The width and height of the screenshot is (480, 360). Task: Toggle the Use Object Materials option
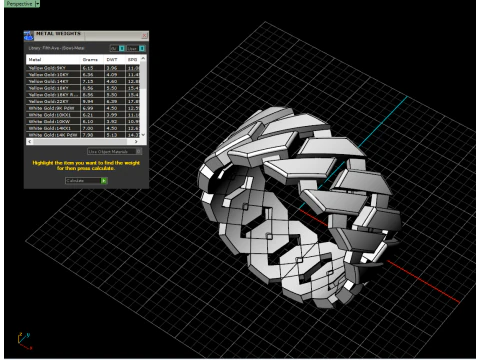click(114, 151)
